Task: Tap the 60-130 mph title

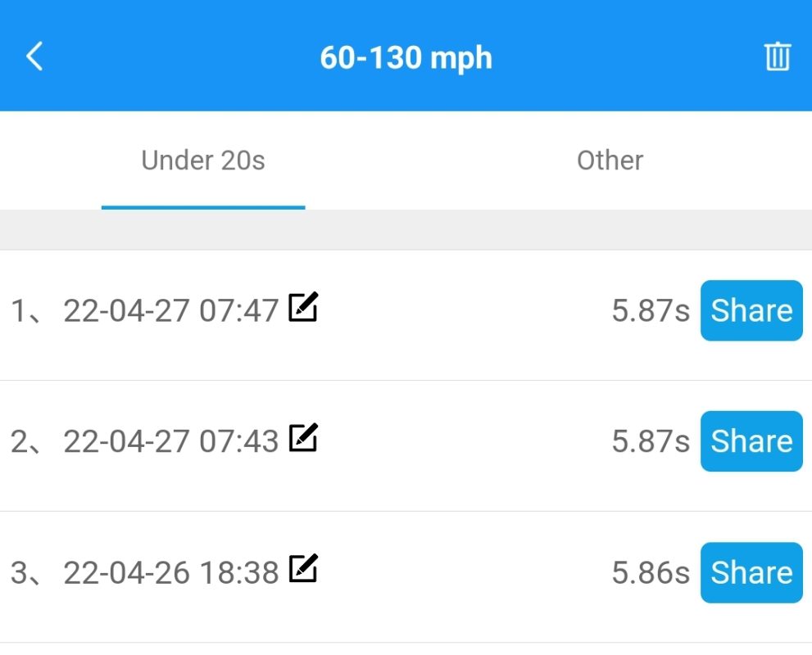Action: [406, 58]
